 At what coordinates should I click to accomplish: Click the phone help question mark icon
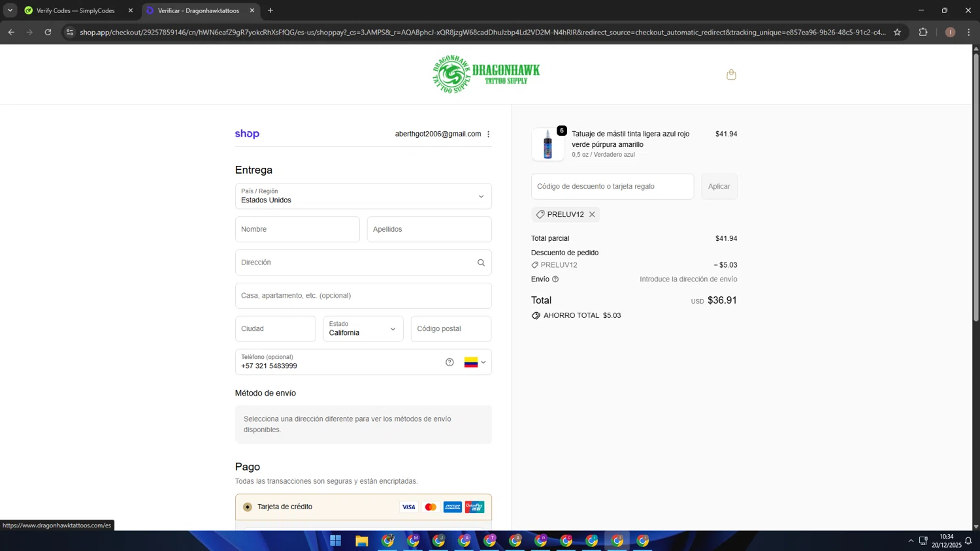tap(449, 362)
